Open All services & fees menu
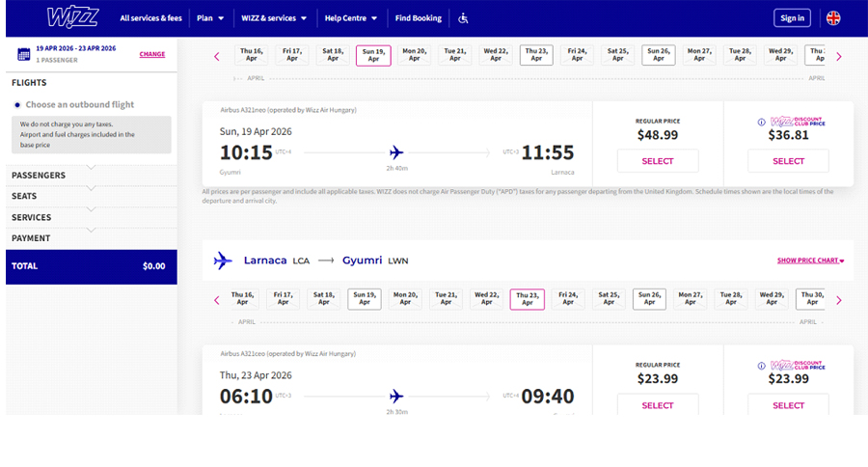Screen dimensions: 868x467 coord(150,18)
